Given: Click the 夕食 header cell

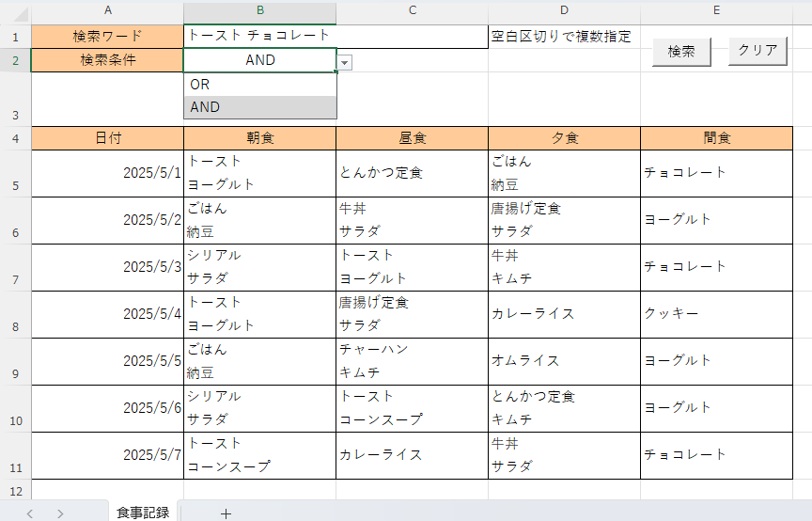Looking at the screenshot, I should tap(565, 138).
